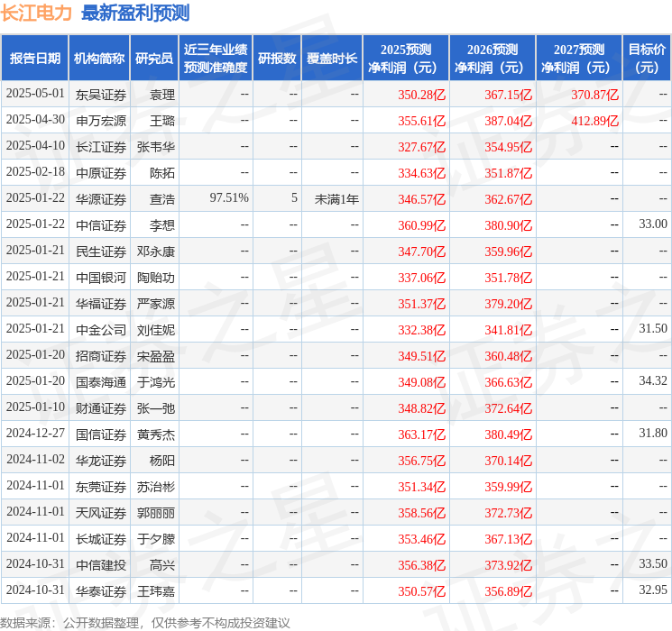Click the date cell 2025-04-10
The width and height of the screenshot is (672, 631).
point(35,146)
